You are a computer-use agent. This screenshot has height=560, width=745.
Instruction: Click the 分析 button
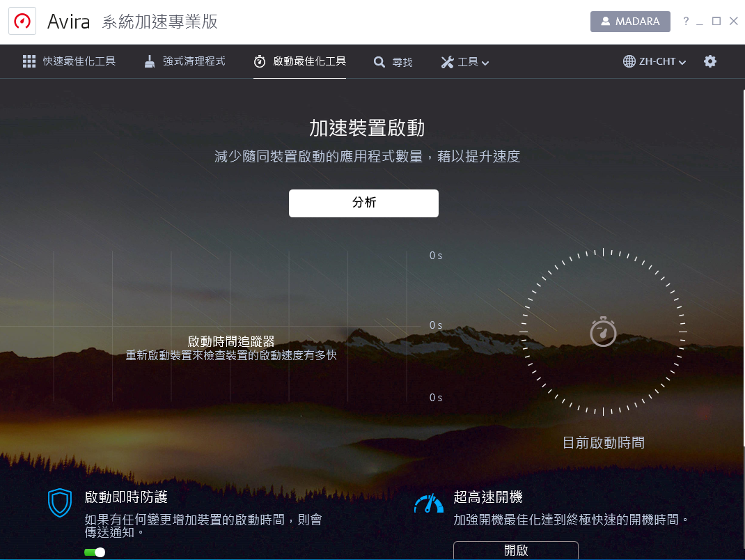coord(363,203)
